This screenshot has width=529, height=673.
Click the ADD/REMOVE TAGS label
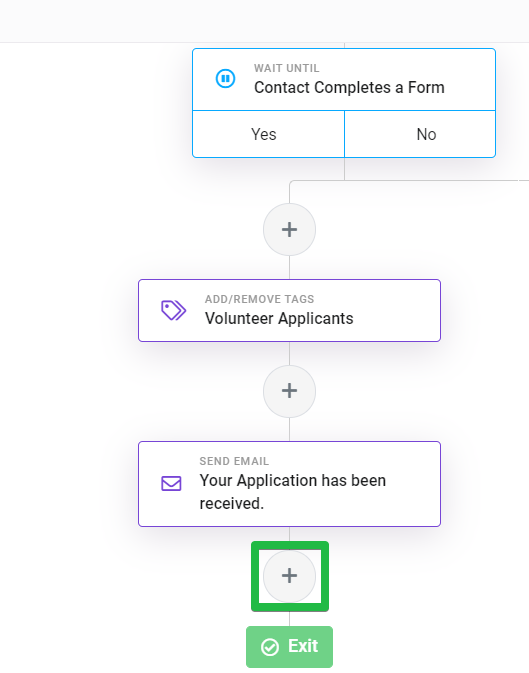(x=259, y=299)
